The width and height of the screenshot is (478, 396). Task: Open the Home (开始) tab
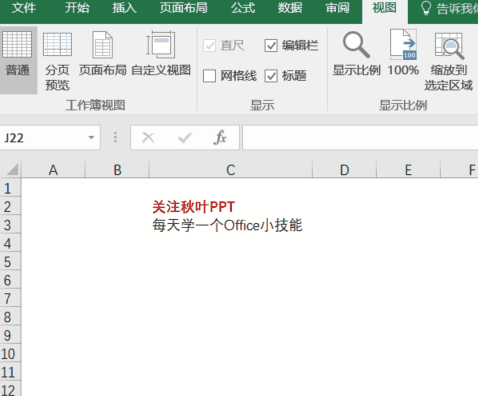click(77, 8)
